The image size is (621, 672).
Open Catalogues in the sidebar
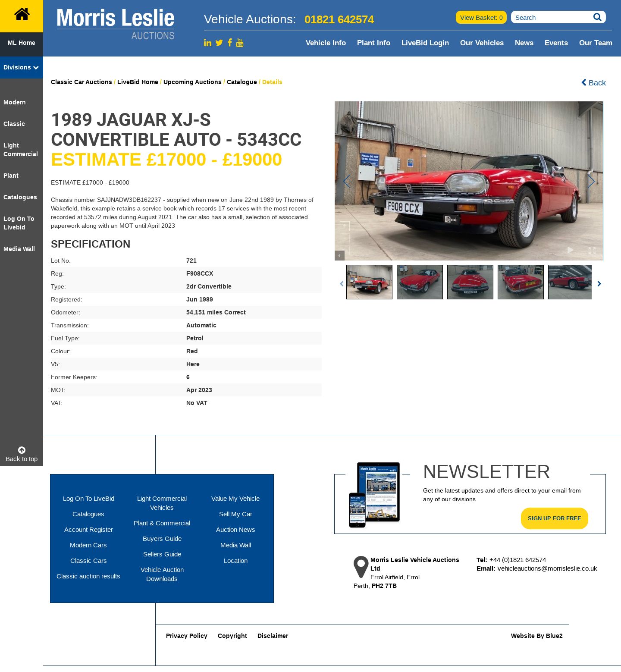[x=20, y=197]
